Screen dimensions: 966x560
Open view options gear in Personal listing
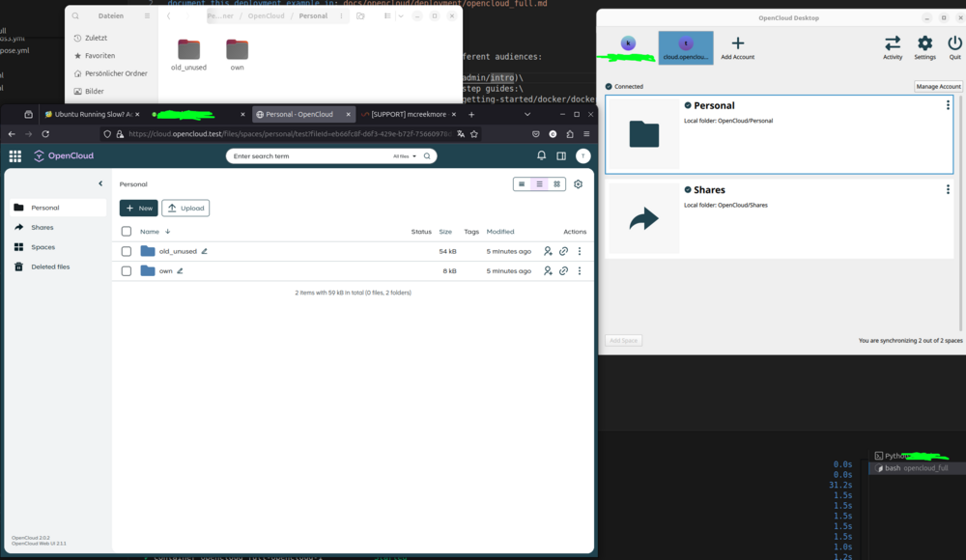coord(578,184)
